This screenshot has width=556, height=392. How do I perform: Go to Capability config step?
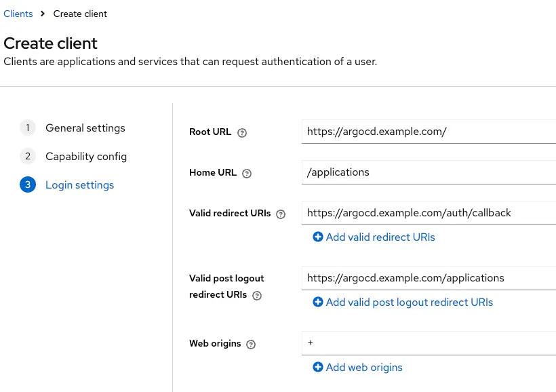[x=85, y=157]
